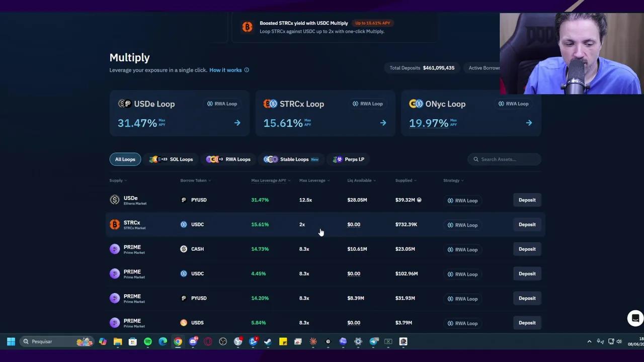
Task: Click RWA Loop badge on USDe Loop card
Action: tap(222, 104)
